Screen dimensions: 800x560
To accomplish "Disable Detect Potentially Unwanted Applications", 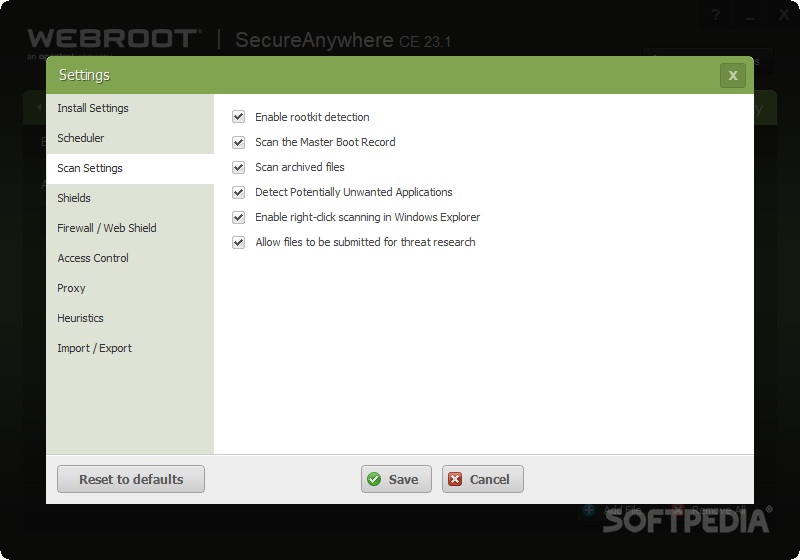I will [x=238, y=192].
